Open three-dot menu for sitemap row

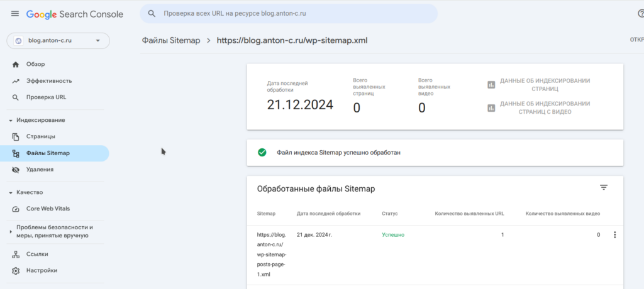[x=614, y=235]
